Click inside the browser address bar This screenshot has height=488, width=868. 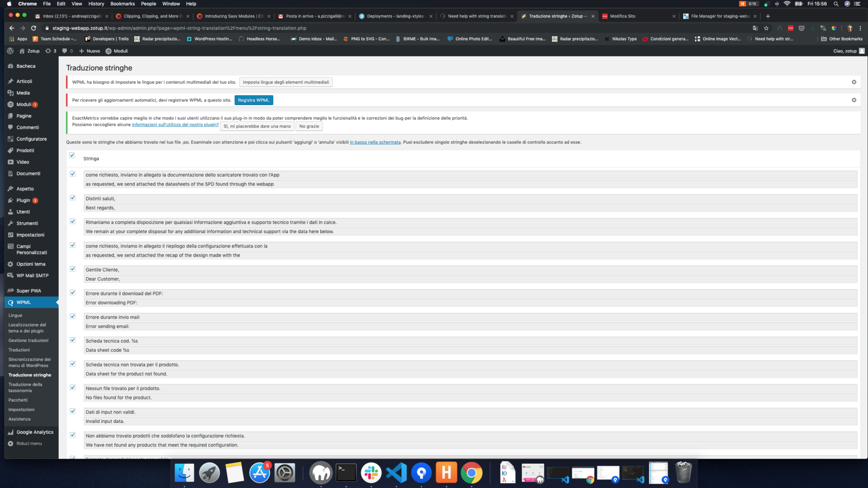181,28
